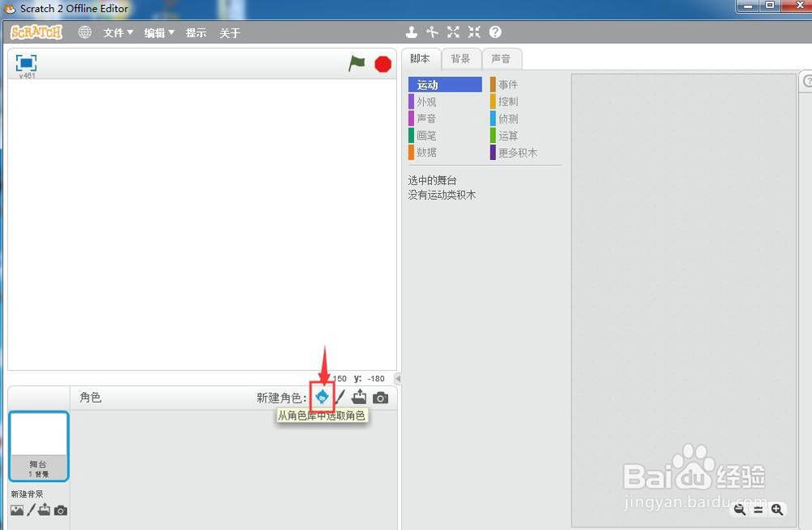
Task: Switch stage to full screen mode
Action: tap(27, 63)
